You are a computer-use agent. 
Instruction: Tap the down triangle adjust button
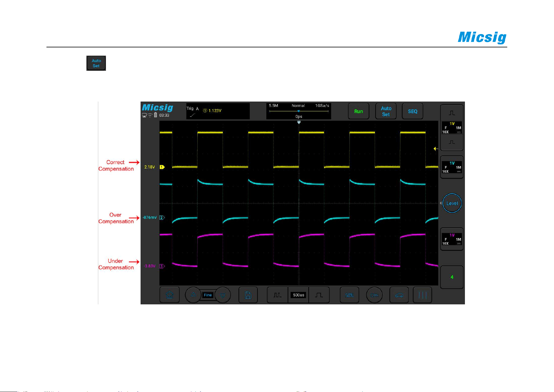point(223,295)
